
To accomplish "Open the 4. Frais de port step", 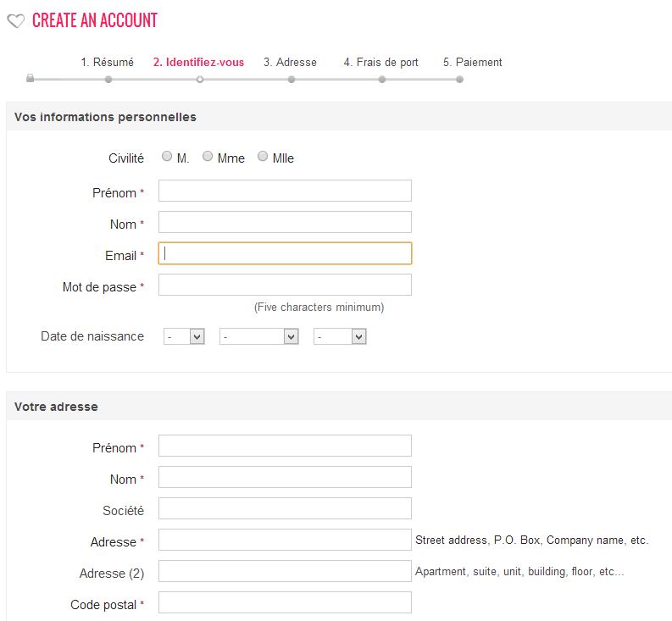I will click(x=381, y=62).
